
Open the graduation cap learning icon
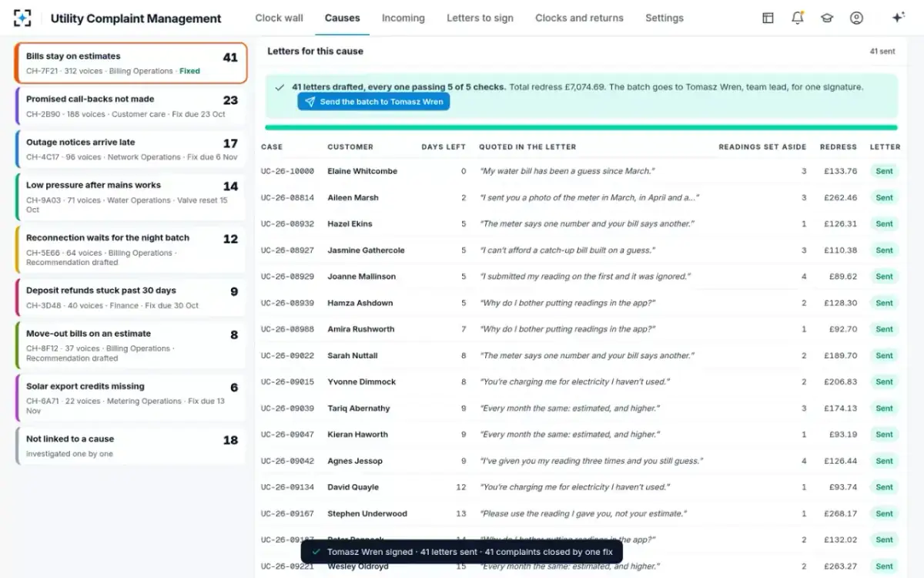click(x=827, y=18)
